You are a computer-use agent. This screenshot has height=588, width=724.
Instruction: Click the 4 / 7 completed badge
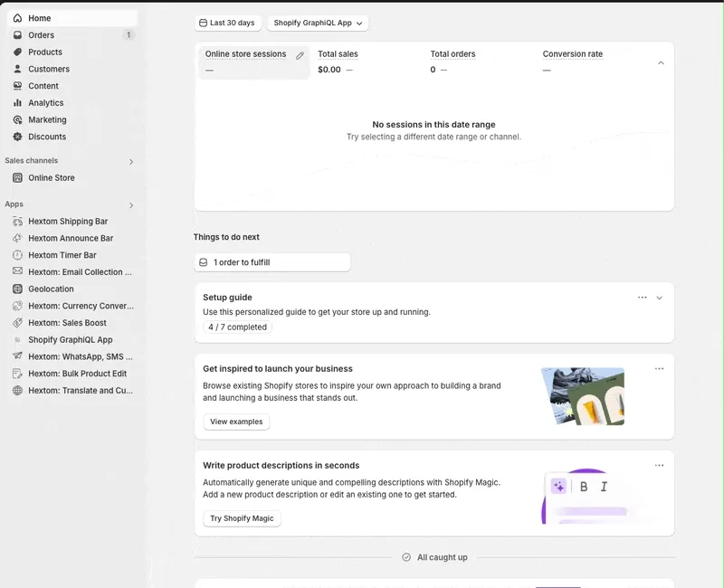coord(237,327)
